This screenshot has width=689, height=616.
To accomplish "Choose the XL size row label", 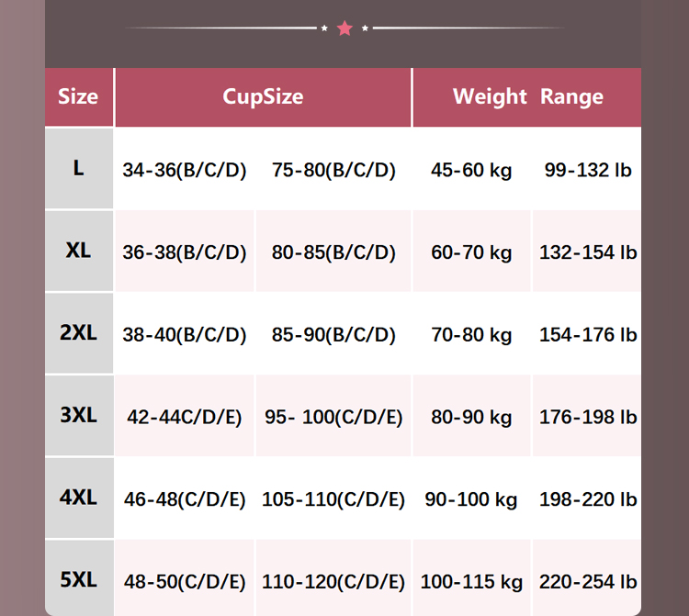I will point(78,250).
